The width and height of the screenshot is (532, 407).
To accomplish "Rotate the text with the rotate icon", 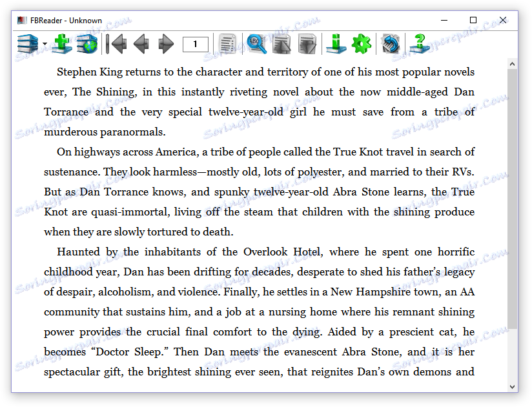I will [390, 44].
